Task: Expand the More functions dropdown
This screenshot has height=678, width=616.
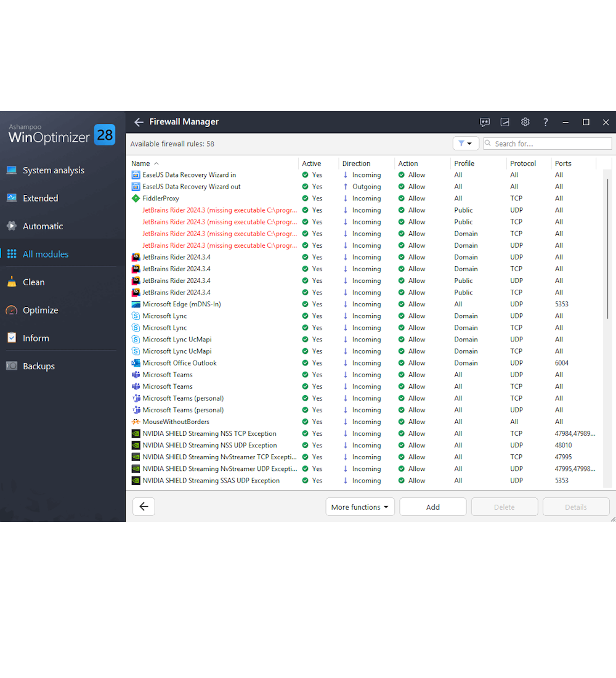Action: pyautogui.click(x=360, y=507)
